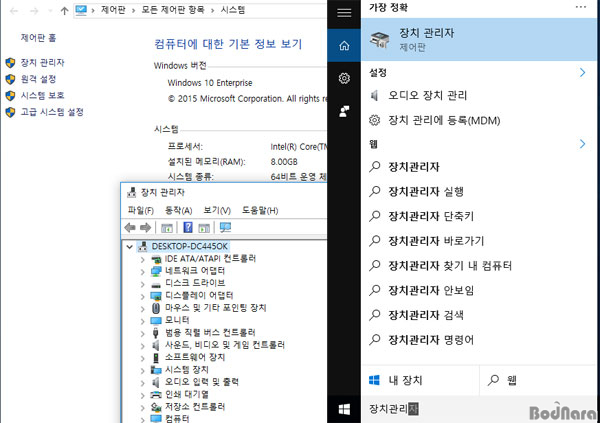Select web suggestion 장치관리자 검색
Screen dimensions: 600x423
tap(479, 315)
